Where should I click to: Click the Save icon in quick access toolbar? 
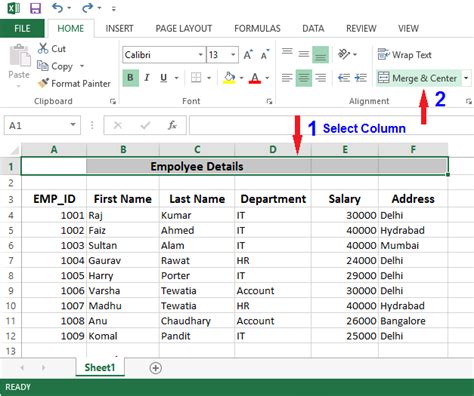point(35,8)
